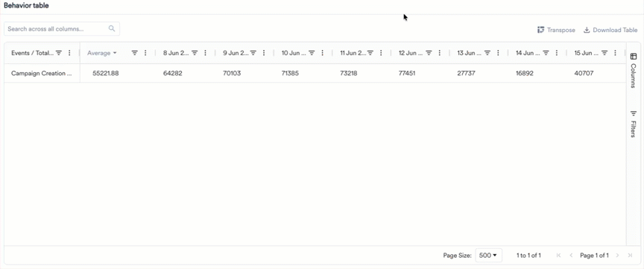Image resolution: width=644 pixels, height=269 pixels.
Task: Click the 15 Jun column header label
Action: (x=587, y=53)
